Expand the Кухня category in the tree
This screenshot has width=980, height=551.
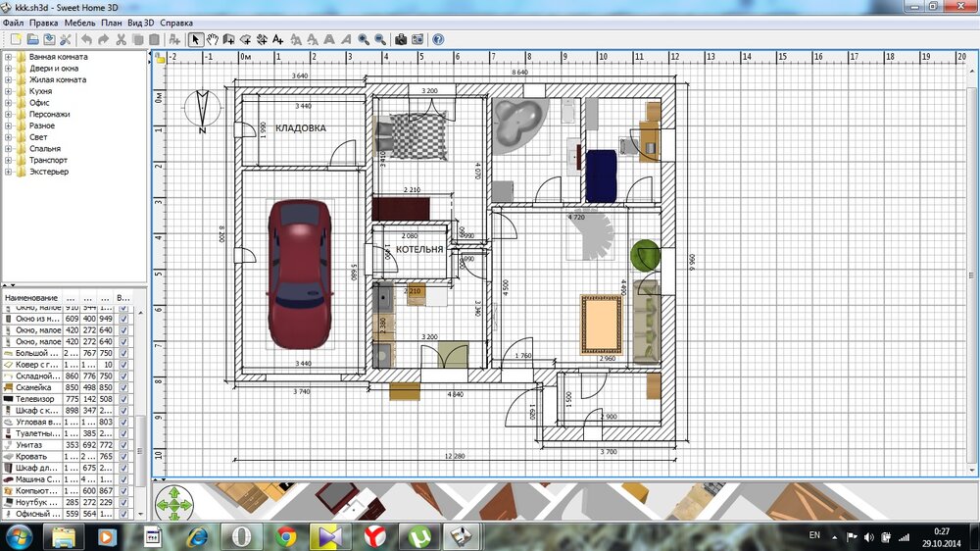point(9,91)
